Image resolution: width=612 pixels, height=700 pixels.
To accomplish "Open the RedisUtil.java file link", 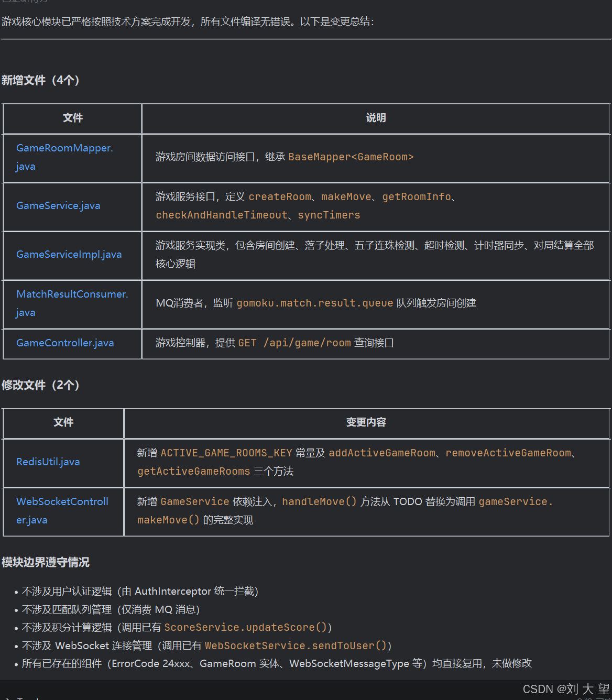I will click(x=48, y=462).
